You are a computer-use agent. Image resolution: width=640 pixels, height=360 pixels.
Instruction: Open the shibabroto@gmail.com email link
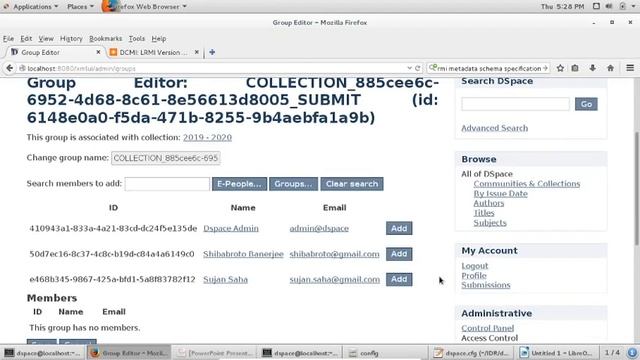pyautogui.click(x=334, y=254)
